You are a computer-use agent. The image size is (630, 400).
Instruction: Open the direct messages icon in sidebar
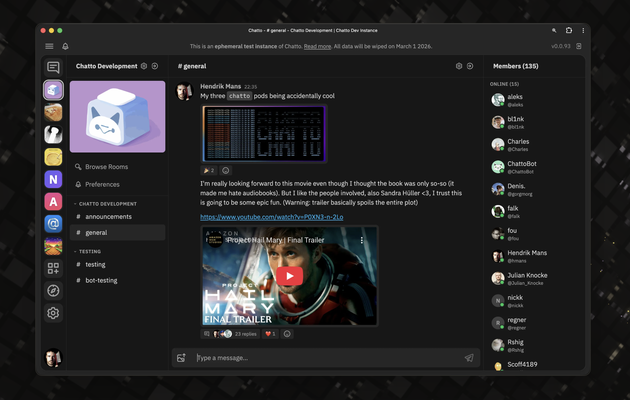coord(53,67)
